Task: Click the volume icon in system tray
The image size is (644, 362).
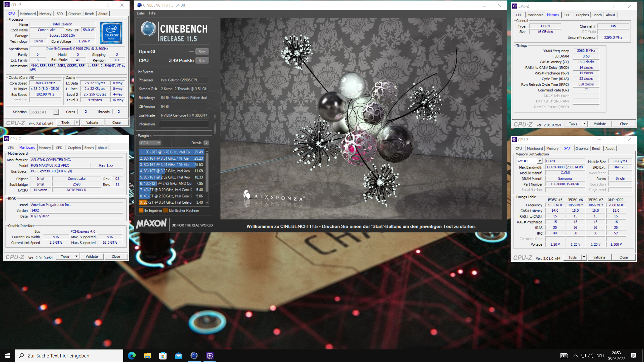Action: coord(591,355)
